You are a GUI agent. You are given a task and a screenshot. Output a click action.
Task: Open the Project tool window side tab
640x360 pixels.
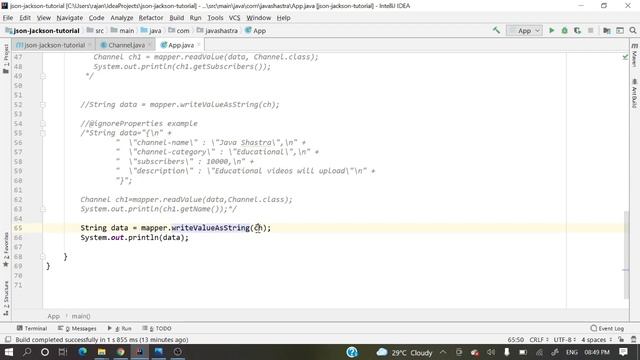[x=6, y=59]
